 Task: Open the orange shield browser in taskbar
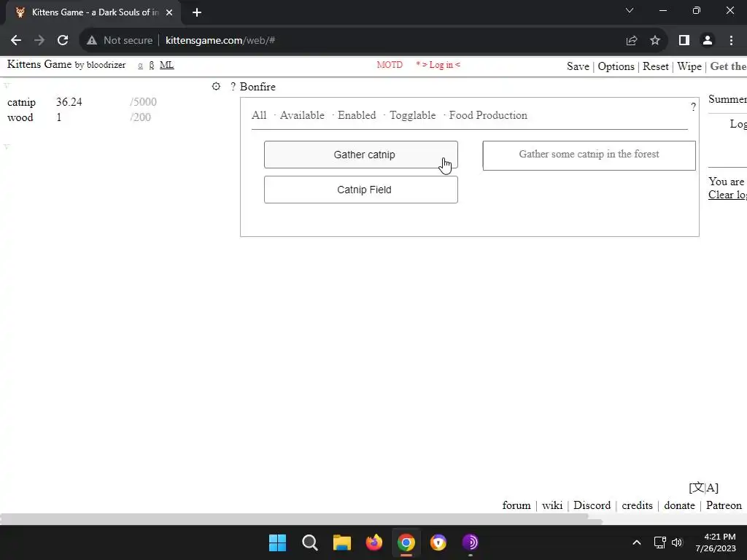point(438,542)
